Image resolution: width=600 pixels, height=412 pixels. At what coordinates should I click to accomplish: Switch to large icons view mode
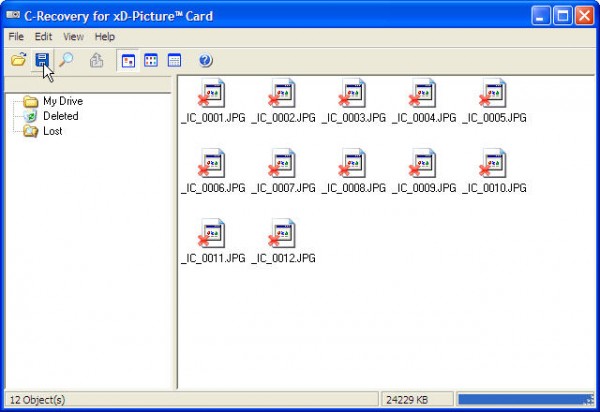[x=128, y=60]
